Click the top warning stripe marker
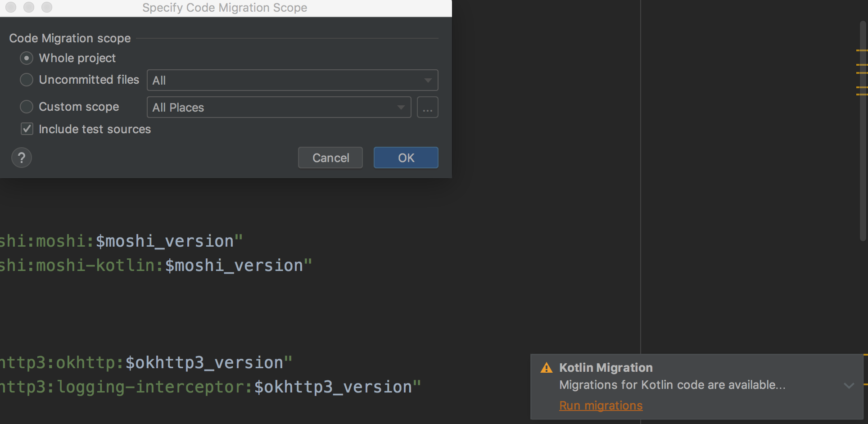Screen dimensions: 868x424 click(862, 50)
